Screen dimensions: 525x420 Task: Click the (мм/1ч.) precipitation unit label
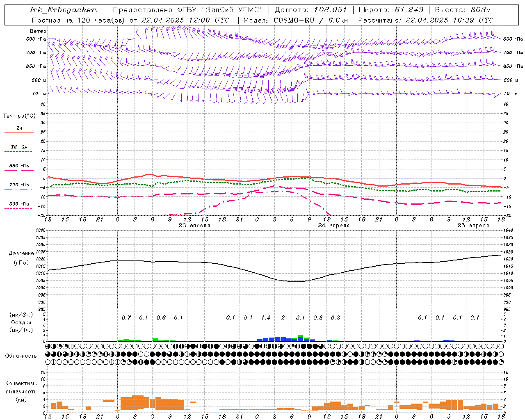point(21,330)
